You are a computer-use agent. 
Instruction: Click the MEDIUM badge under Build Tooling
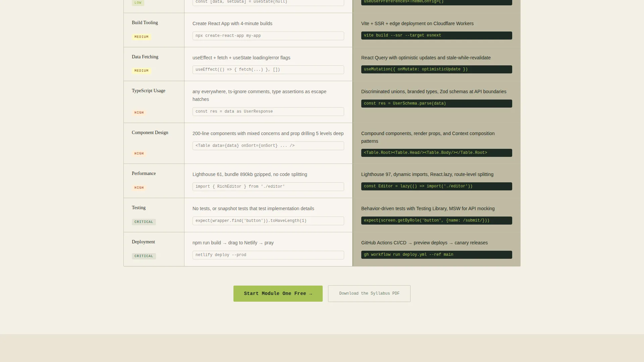coord(141,37)
